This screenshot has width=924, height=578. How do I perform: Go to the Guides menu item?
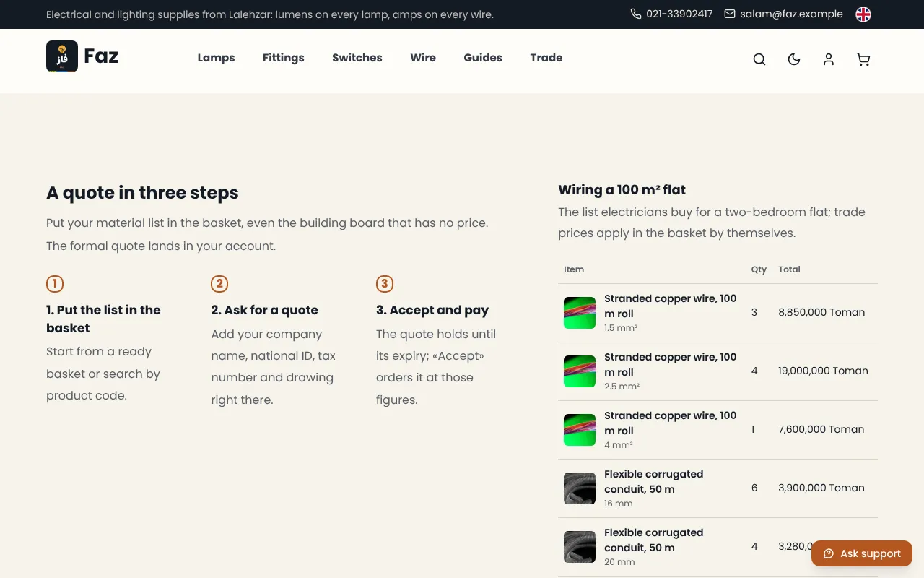point(483,58)
